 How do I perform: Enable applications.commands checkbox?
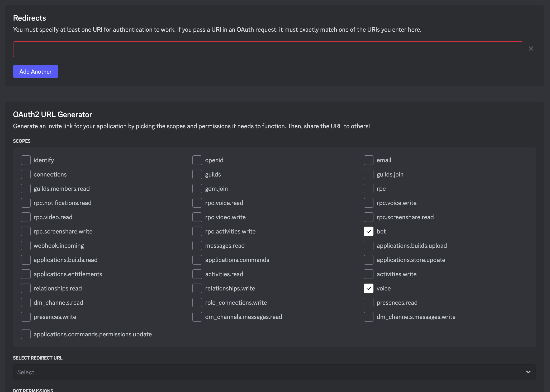[x=197, y=260]
